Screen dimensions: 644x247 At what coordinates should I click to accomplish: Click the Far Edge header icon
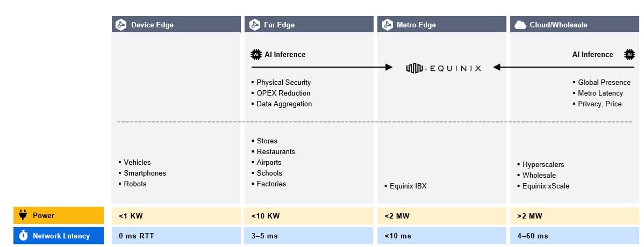[x=254, y=25]
